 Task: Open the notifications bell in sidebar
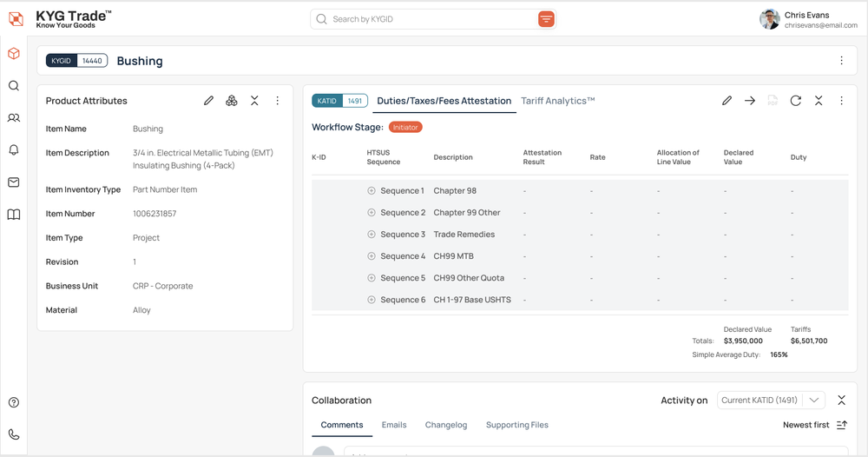(x=14, y=150)
